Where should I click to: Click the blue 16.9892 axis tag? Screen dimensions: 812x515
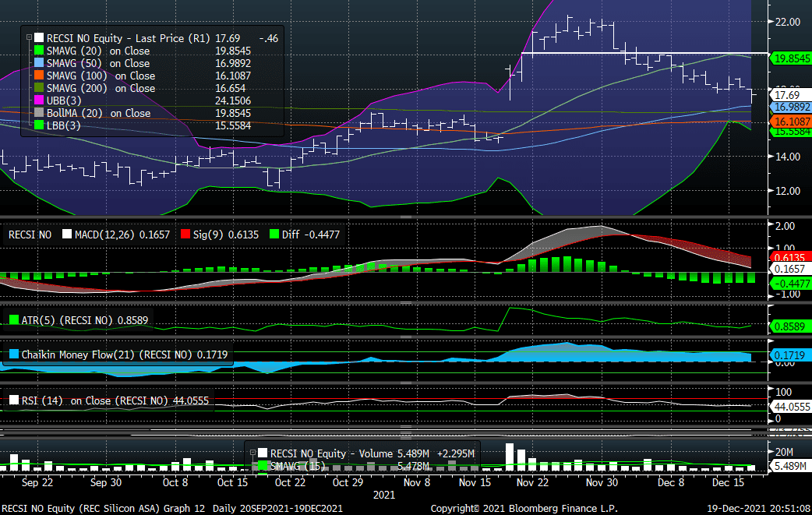point(791,108)
